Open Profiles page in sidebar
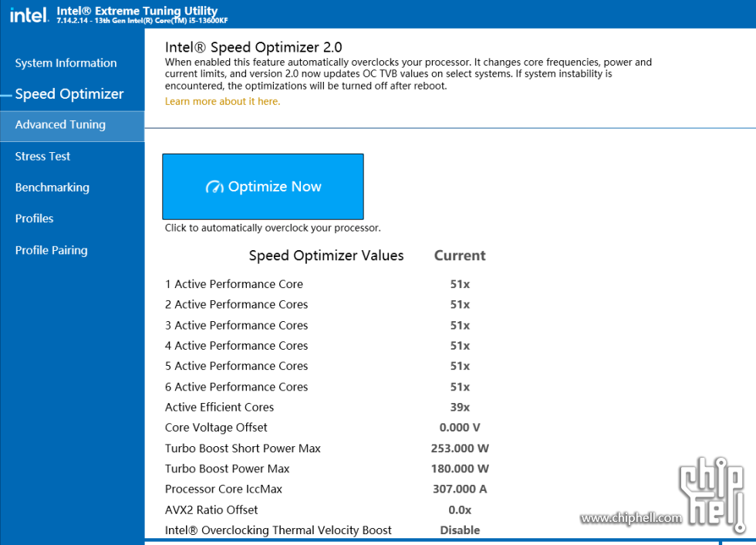 pos(34,218)
